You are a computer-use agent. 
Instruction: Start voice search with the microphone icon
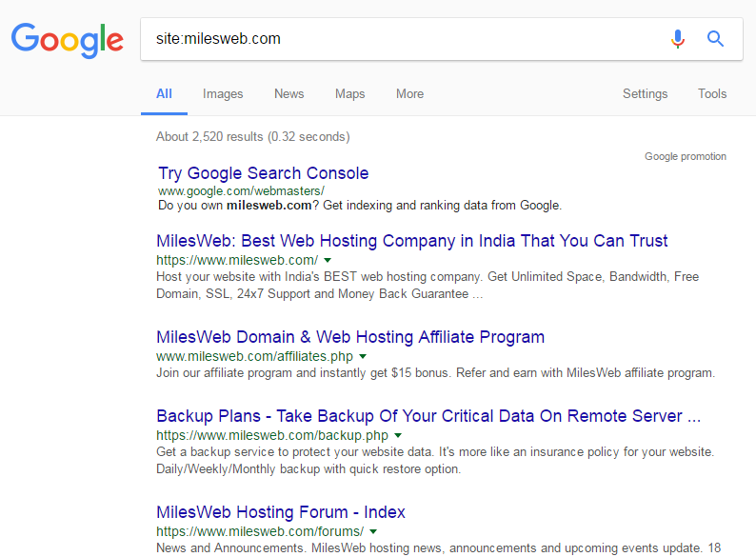(677, 39)
